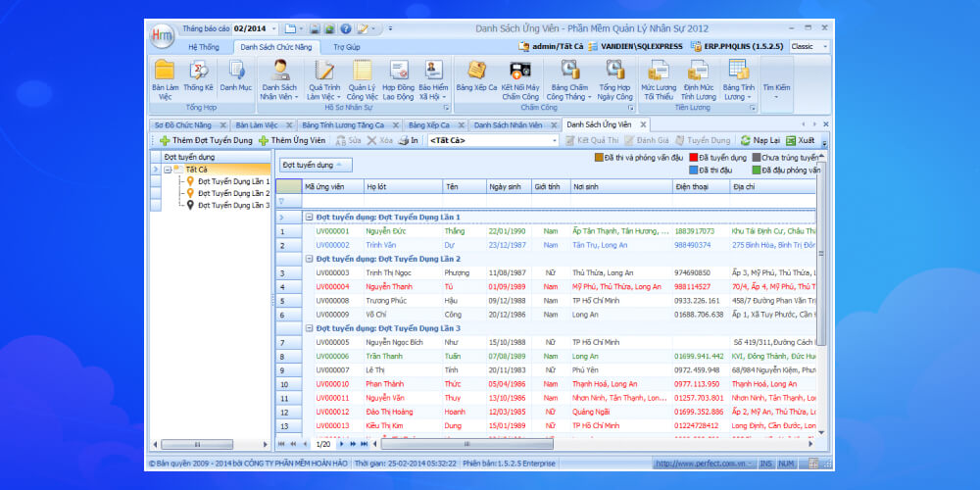Go to first page in grid pager
Screen dimensions: 980x490
pyautogui.click(x=281, y=444)
